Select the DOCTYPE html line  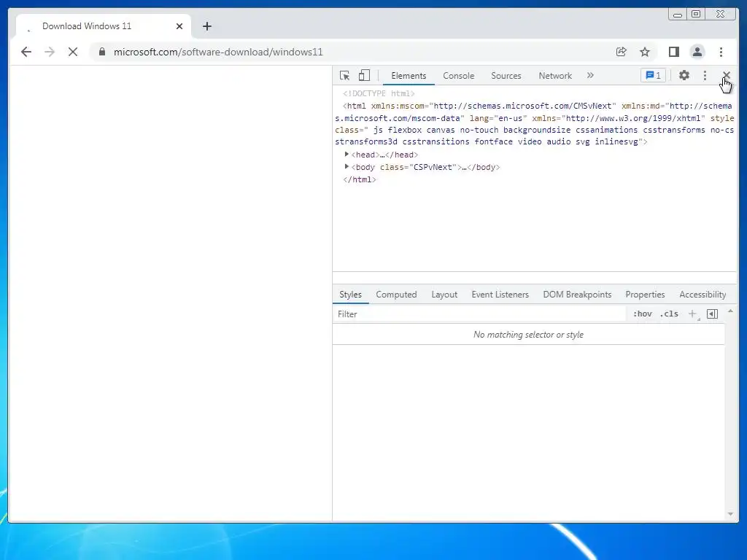coord(379,93)
